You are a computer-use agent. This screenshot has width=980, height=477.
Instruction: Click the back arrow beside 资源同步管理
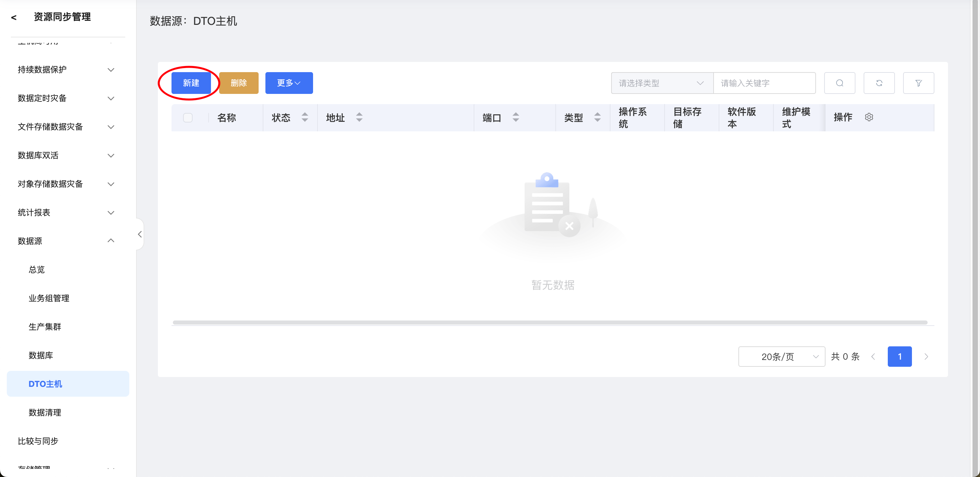(14, 17)
